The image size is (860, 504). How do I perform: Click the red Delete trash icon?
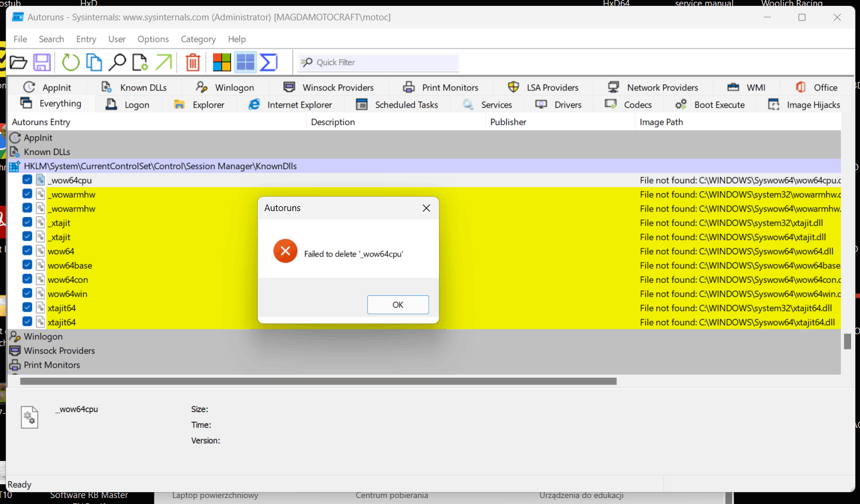tap(193, 62)
